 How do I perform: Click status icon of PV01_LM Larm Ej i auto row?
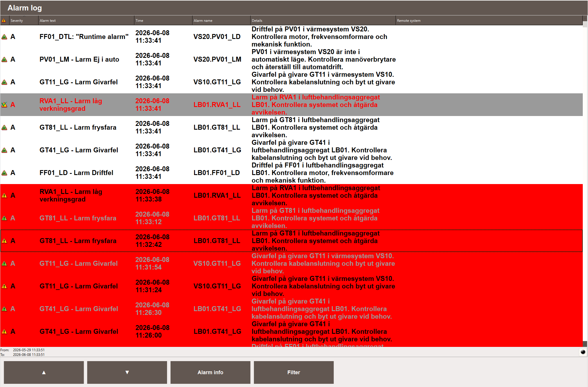click(4, 60)
